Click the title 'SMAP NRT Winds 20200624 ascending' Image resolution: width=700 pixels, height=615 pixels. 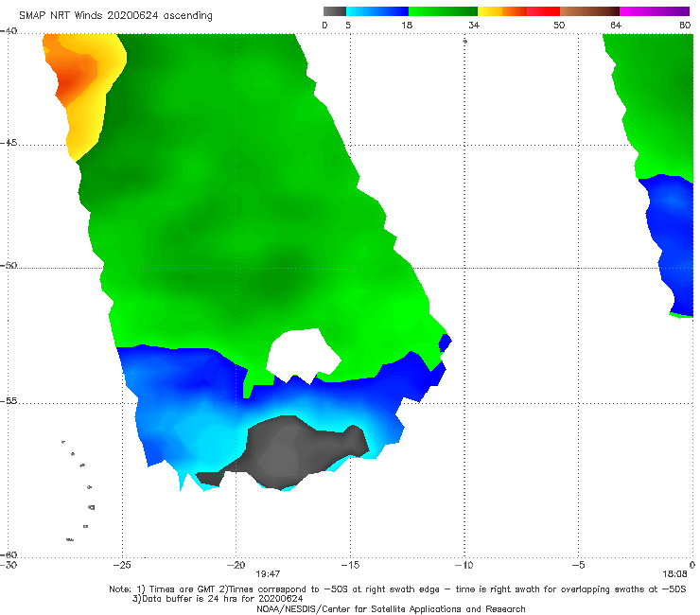click(x=115, y=15)
